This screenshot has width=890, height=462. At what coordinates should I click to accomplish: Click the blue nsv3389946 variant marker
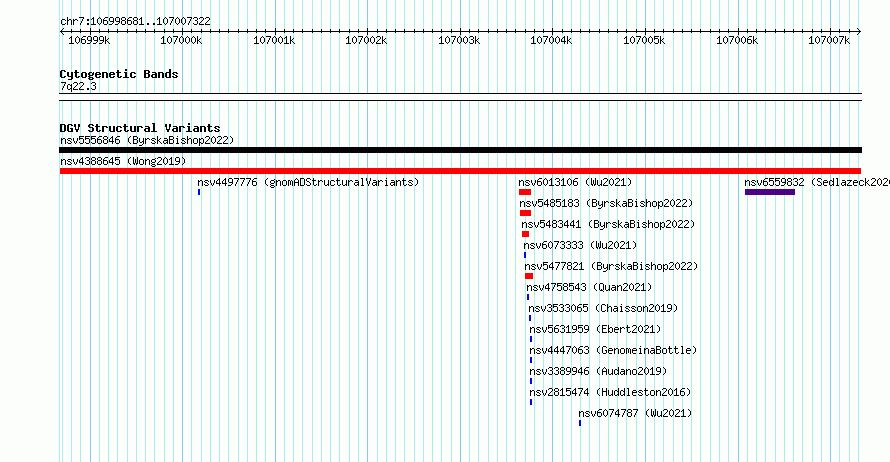pos(531,381)
